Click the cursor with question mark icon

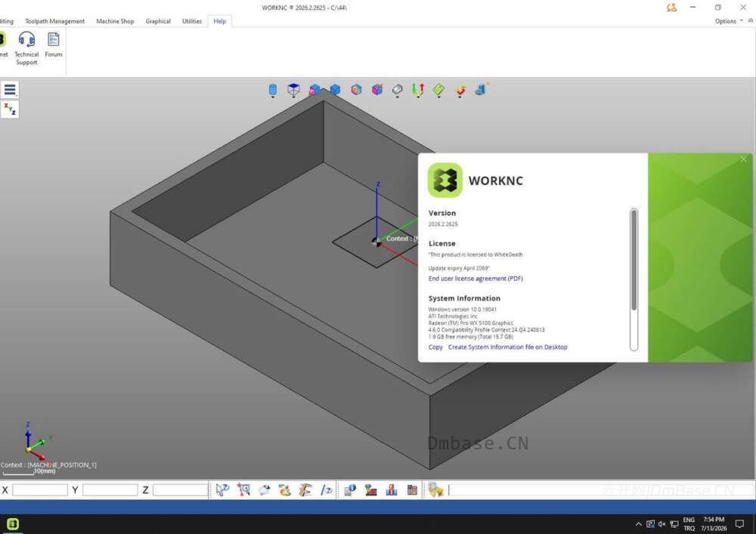(222, 490)
